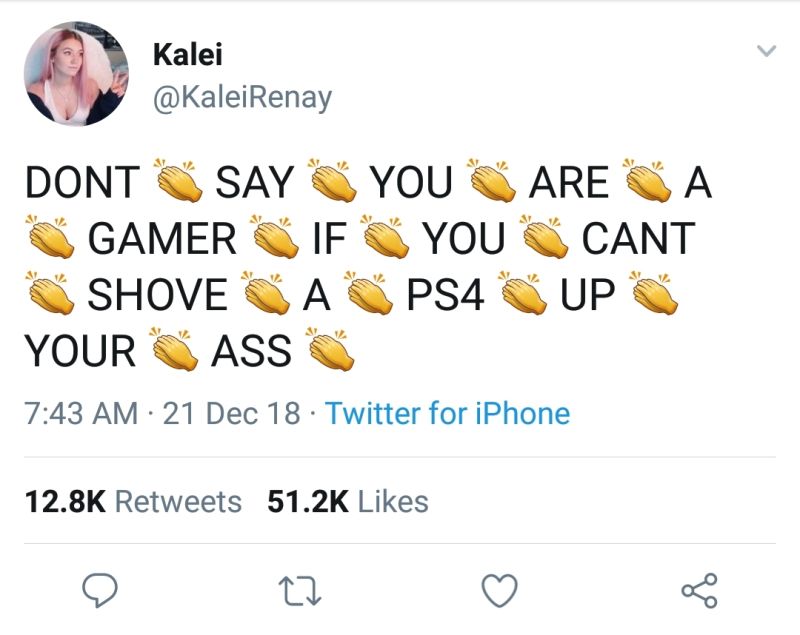Click the 21 Dec 18 date
The image size is (800, 635).
pos(232,413)
